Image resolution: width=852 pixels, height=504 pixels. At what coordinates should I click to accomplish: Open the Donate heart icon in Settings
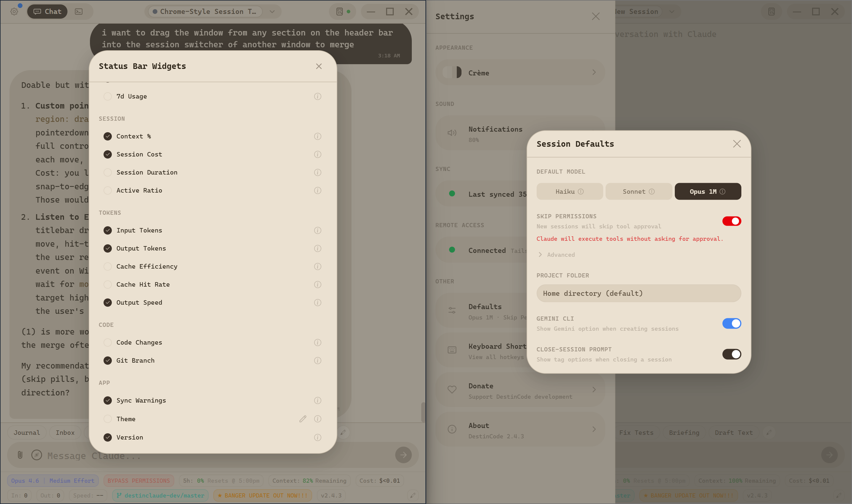coord(452,390)
